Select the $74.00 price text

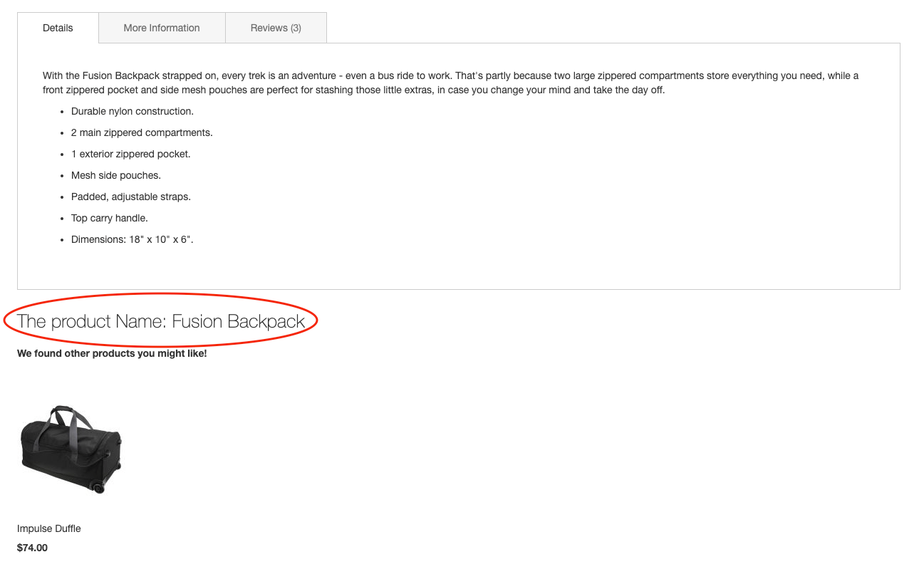pos(32,548)
